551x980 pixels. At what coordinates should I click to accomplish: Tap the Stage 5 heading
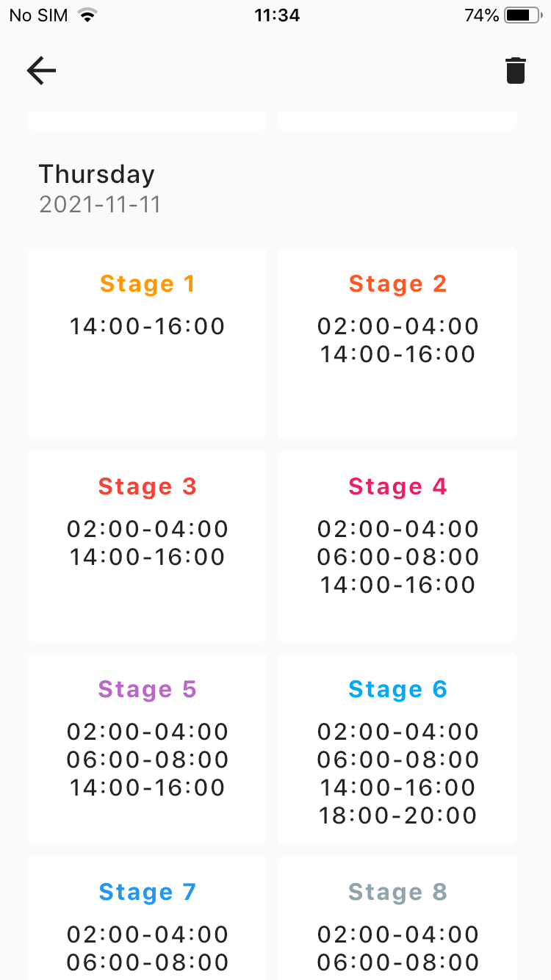[x=148, y=689]
